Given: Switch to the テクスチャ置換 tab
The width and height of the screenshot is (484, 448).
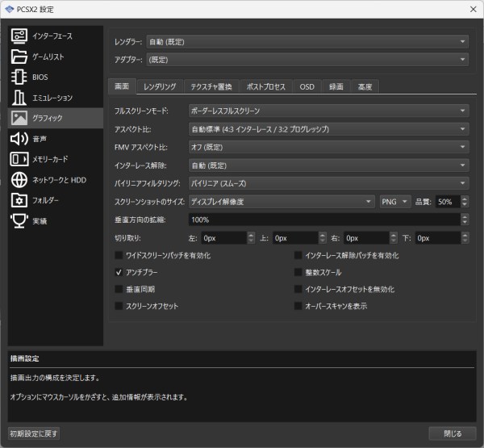Looking at the screenshot, I should coord(211,87).
